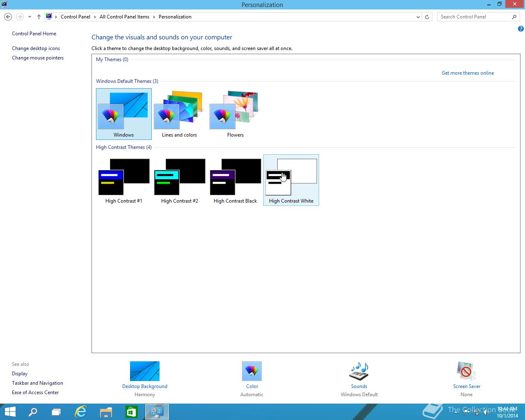Select High Contrast #2 theme
Image resolution: width=525 pixels, height=420 pixels.
click(x=179, y=180)
